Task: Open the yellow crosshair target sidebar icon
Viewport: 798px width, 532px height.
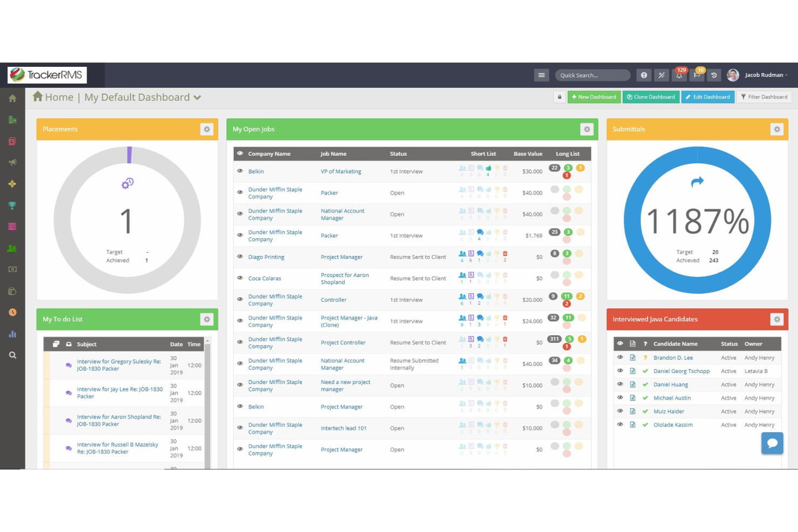Action: tap(12, 184)
